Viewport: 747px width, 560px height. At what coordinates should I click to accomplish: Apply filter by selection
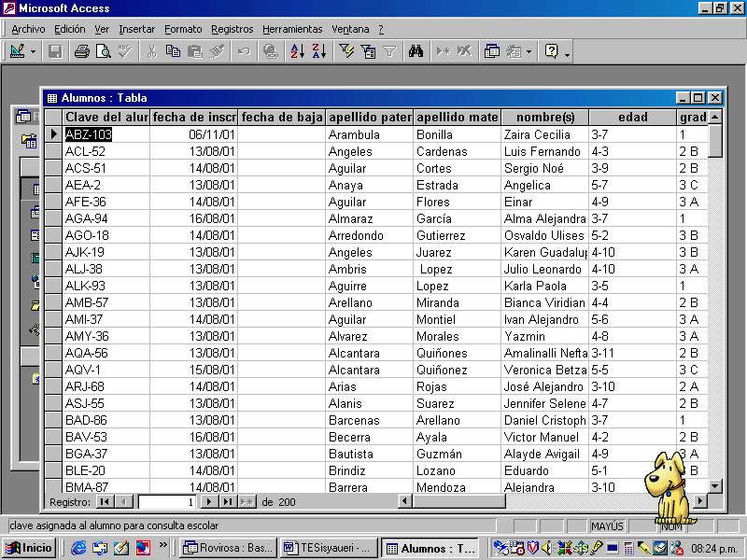[346, 51]
